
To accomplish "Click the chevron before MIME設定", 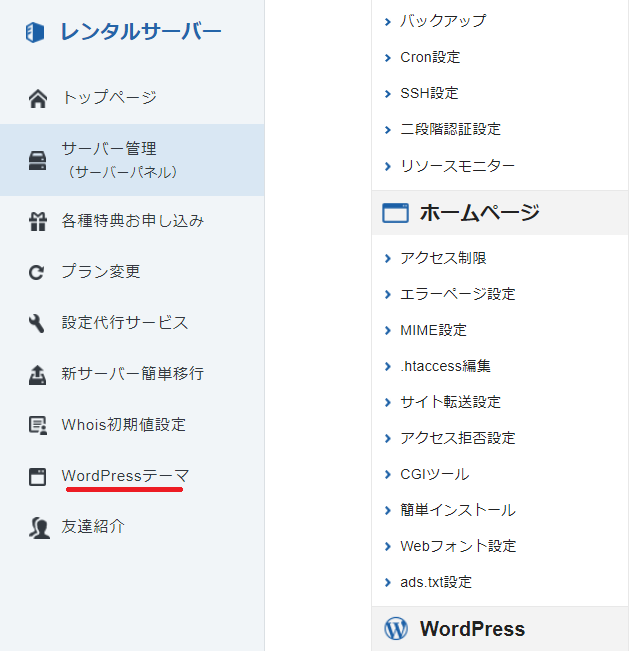I will 388,331.
